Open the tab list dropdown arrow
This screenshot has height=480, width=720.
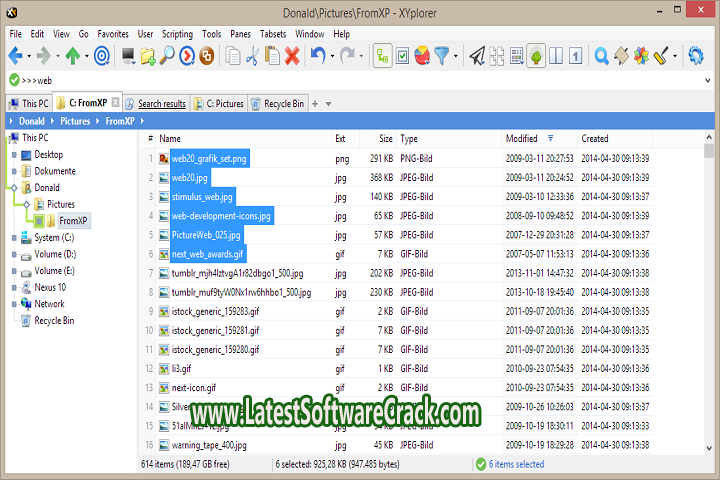click(x=329, y=103)
